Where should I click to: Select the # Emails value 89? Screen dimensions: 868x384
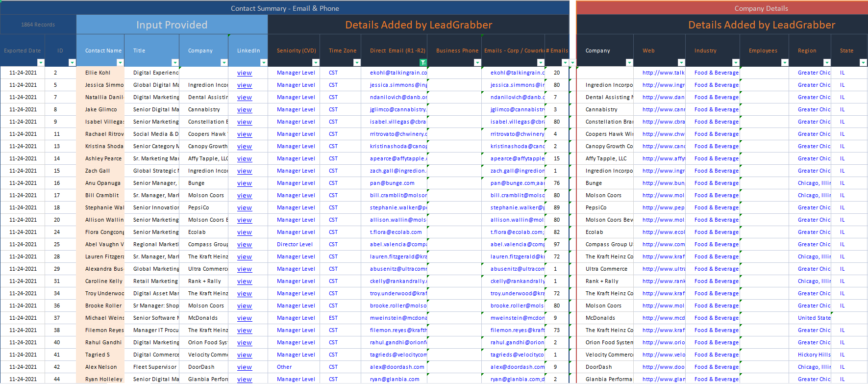point(557,207)
